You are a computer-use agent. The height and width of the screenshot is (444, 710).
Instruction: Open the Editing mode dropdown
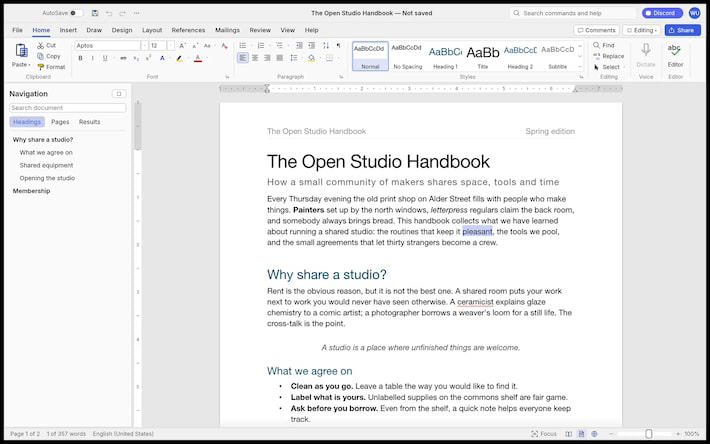click(641, 30)
